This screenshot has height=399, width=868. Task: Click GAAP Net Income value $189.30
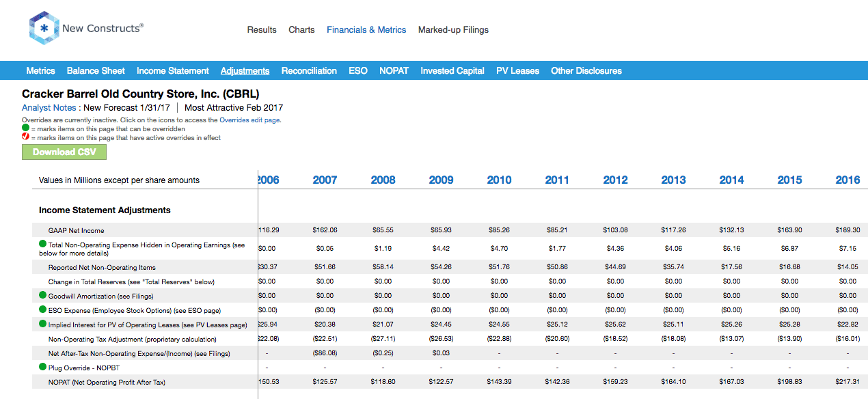tap(847, 231)
